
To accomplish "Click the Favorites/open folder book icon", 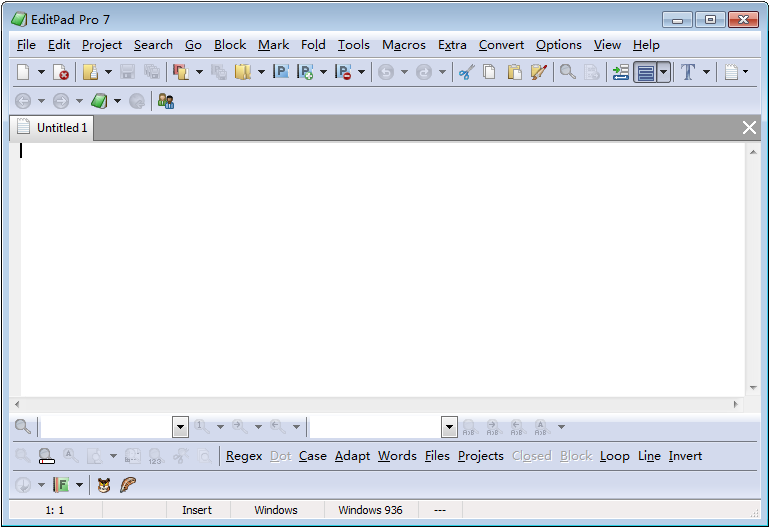I will point(243,72).
